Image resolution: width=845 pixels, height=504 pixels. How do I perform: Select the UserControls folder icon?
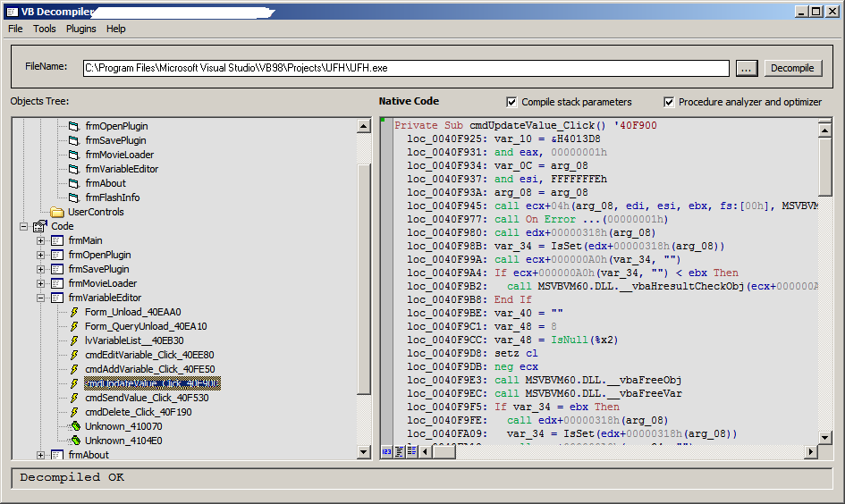(x=57, y=212)
